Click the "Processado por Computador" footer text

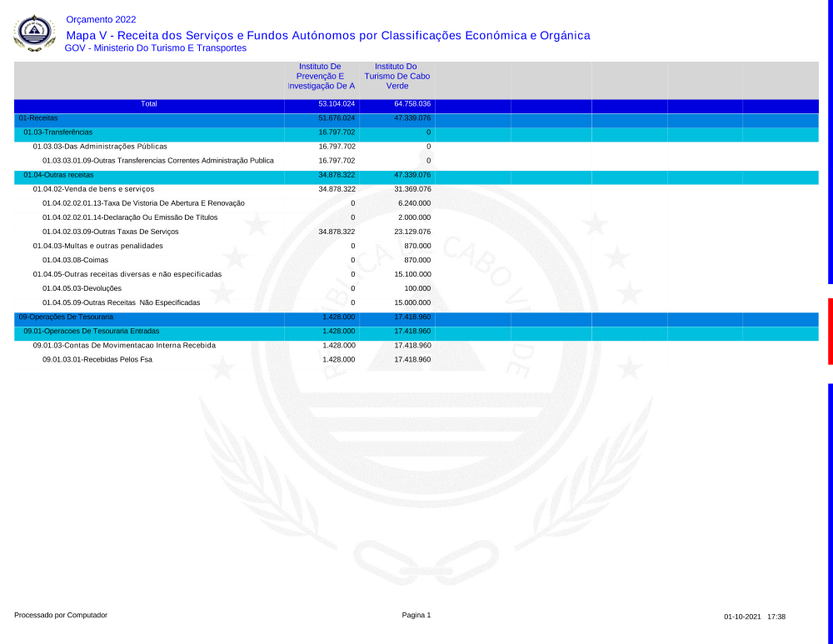click(61, 615)
